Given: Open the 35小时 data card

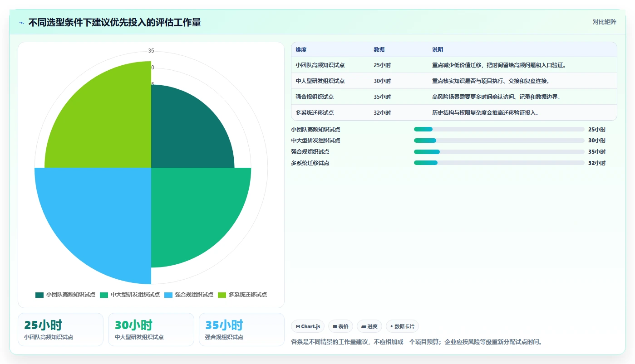Looking at the screenshot, I should [241, 330].
